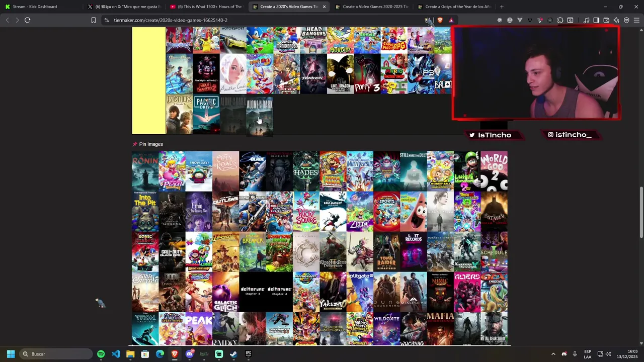Show hidden system tray icons chevron
This screenshot has height=362, width=644.
(x=553, y=354)
